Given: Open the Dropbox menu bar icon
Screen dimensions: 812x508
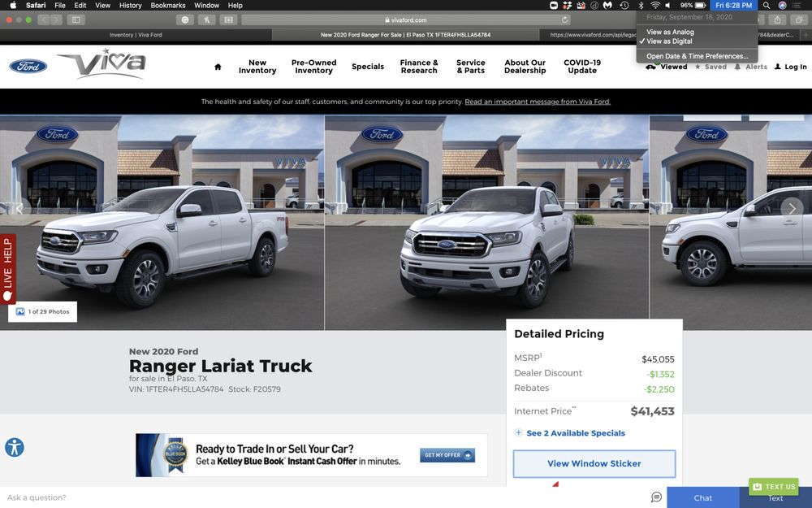Looking at the screenshot, I should coord(567,5).
